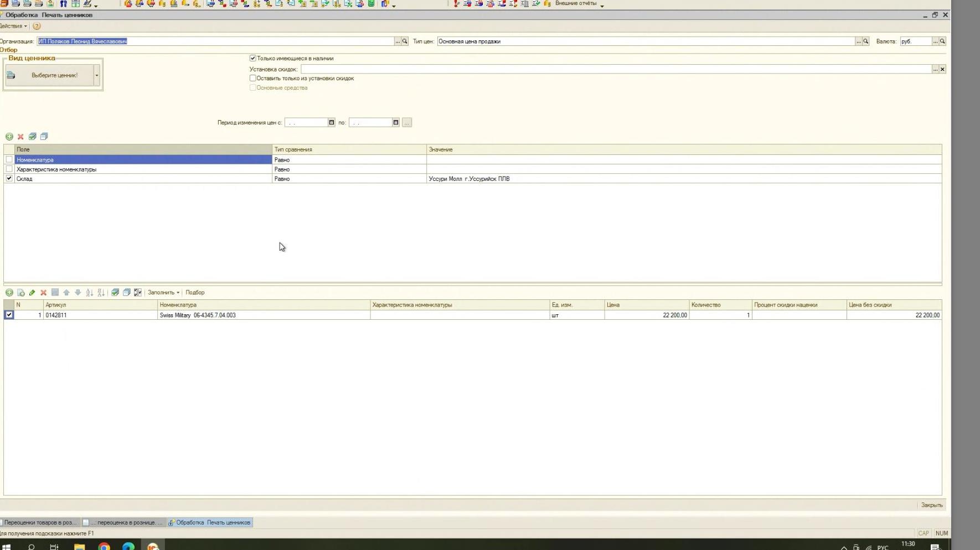Sort goods table ascending

(90, 293)
